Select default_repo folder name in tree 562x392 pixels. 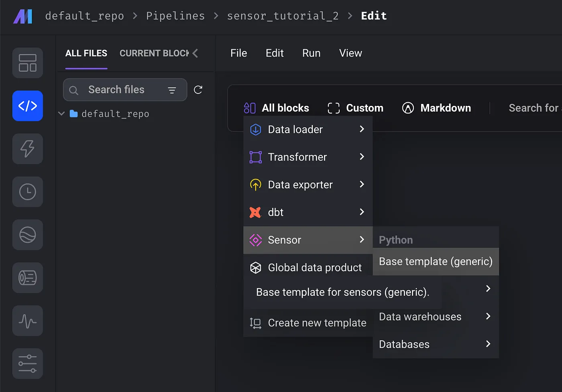click(x=115, y=114)
